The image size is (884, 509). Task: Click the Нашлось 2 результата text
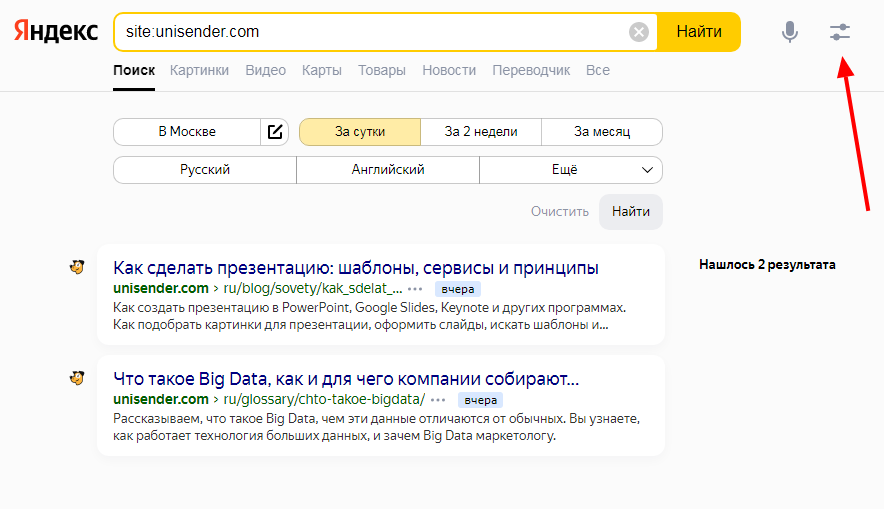pyautogui.click(x=767, y=264)
